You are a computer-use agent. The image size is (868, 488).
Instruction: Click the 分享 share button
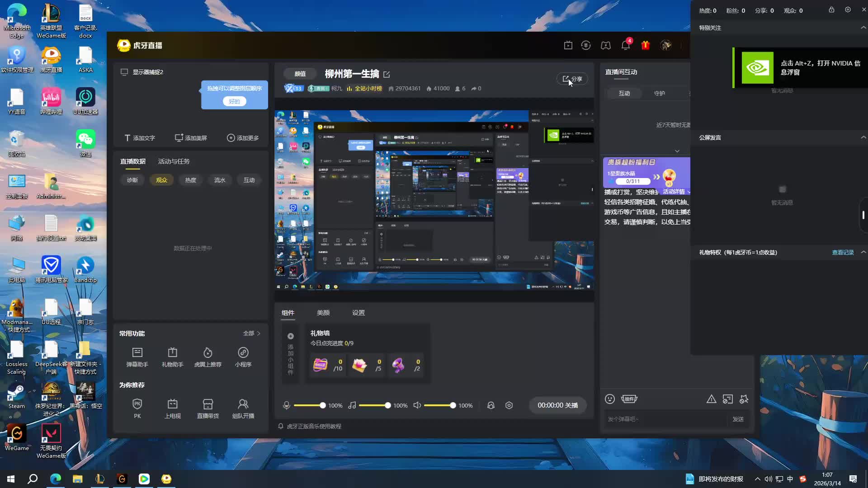[572, 79]
